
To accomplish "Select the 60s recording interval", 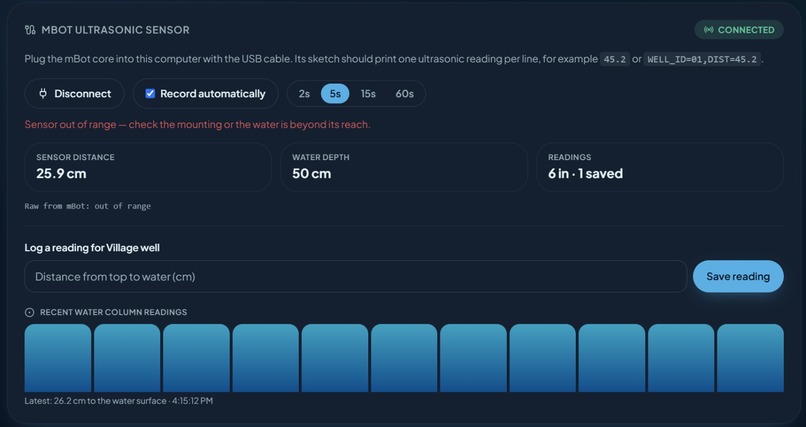I will (x=405, y=94).
